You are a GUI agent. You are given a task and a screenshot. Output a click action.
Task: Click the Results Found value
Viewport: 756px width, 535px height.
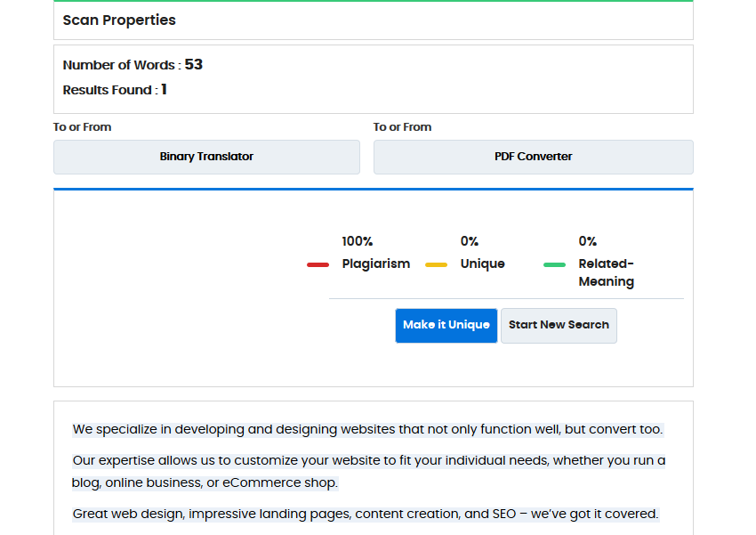164,90
